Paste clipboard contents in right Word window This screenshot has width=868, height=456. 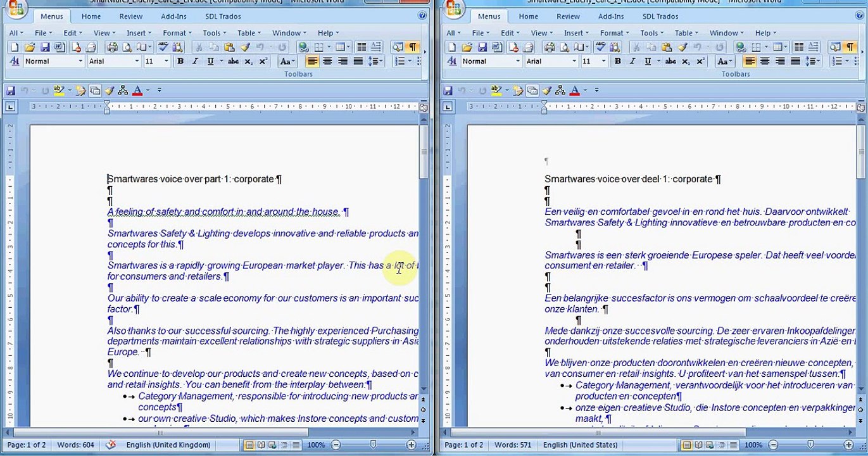tap(667, 47)
